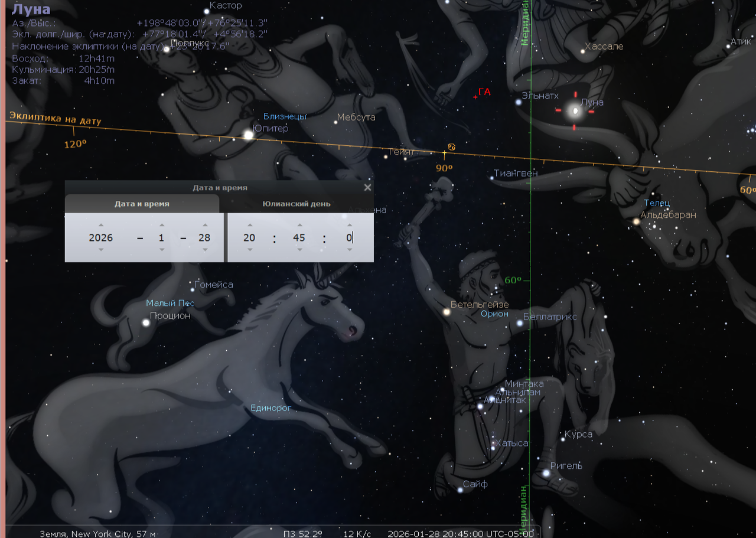The image size is (756, 538).
Task: Select the Дата и время tab
Action: 142,204
